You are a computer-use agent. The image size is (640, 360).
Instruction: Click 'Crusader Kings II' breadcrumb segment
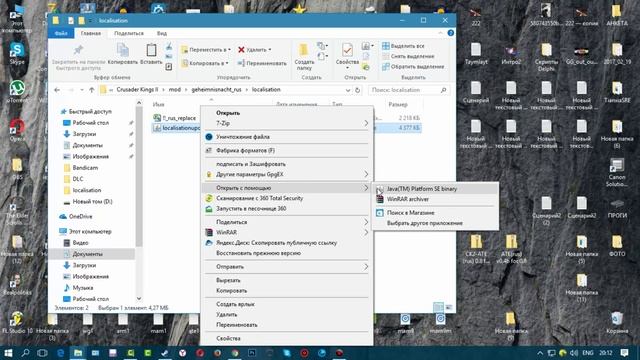tap(137, 89)
